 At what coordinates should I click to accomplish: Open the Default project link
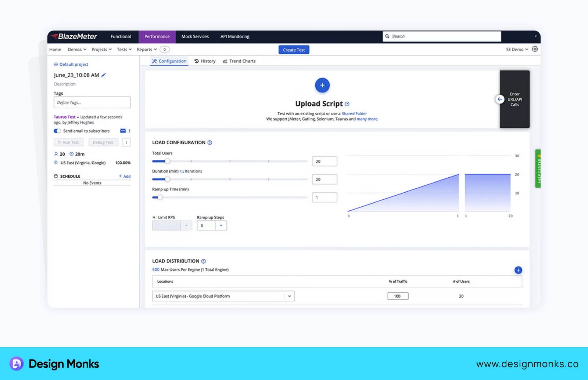[74, 64]
